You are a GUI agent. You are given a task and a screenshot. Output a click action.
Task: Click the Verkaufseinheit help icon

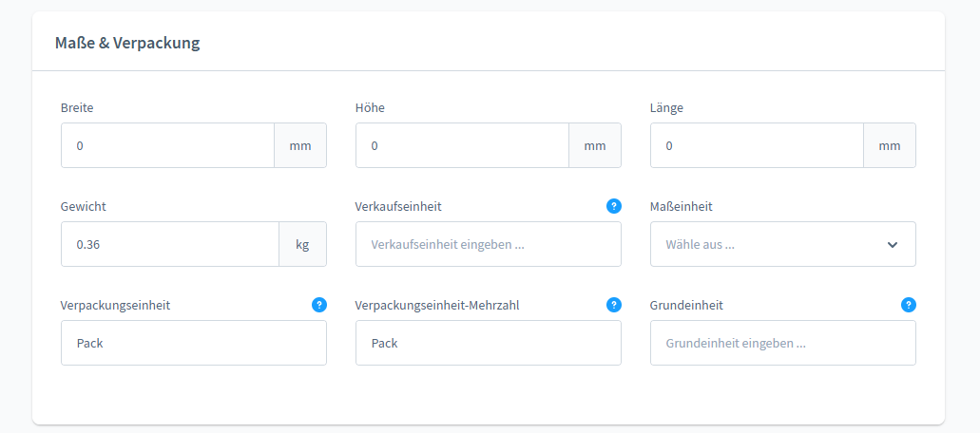click(614, 206)
